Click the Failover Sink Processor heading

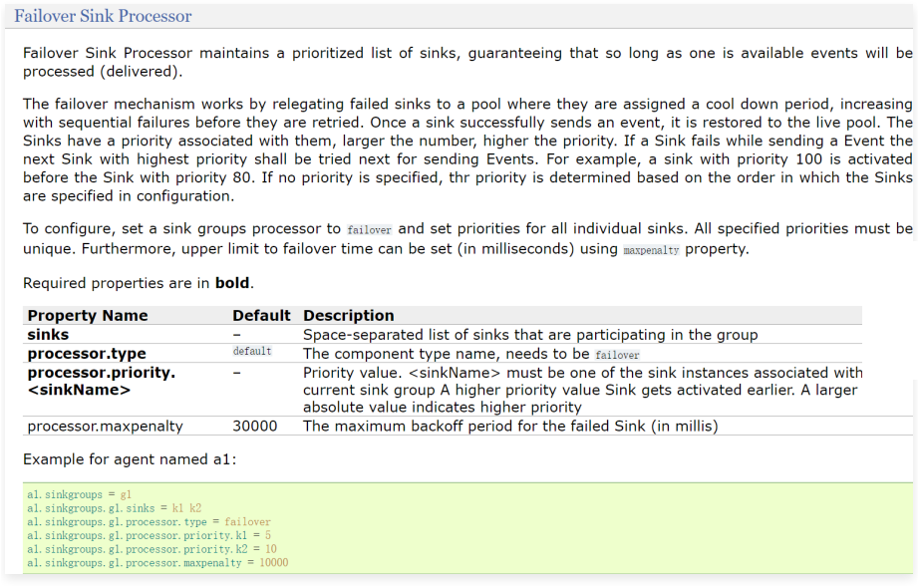(x=103, y=16)
